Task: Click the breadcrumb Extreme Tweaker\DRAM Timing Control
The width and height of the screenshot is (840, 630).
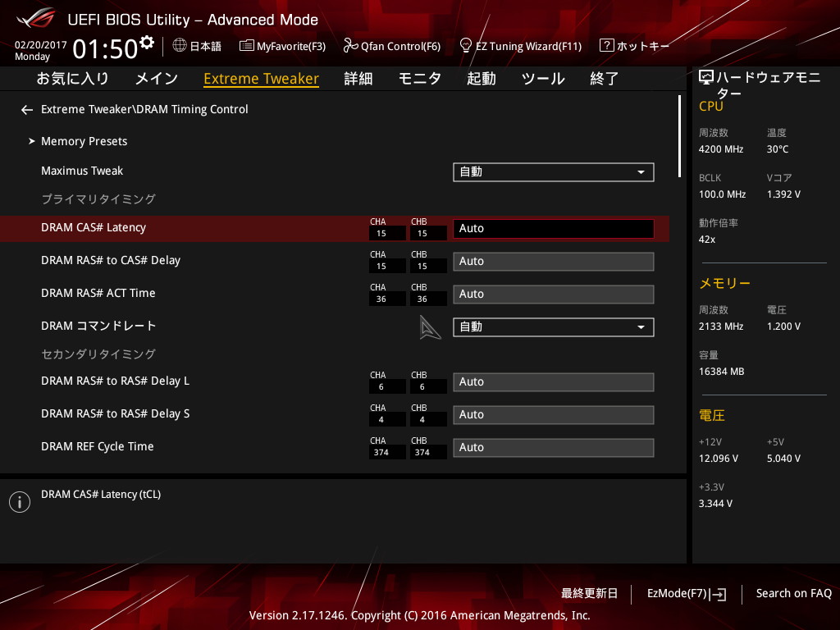Action: 144,109
